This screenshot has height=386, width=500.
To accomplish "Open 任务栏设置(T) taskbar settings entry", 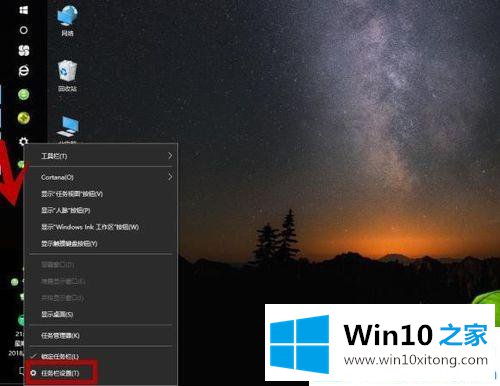I will coord(102,373).
